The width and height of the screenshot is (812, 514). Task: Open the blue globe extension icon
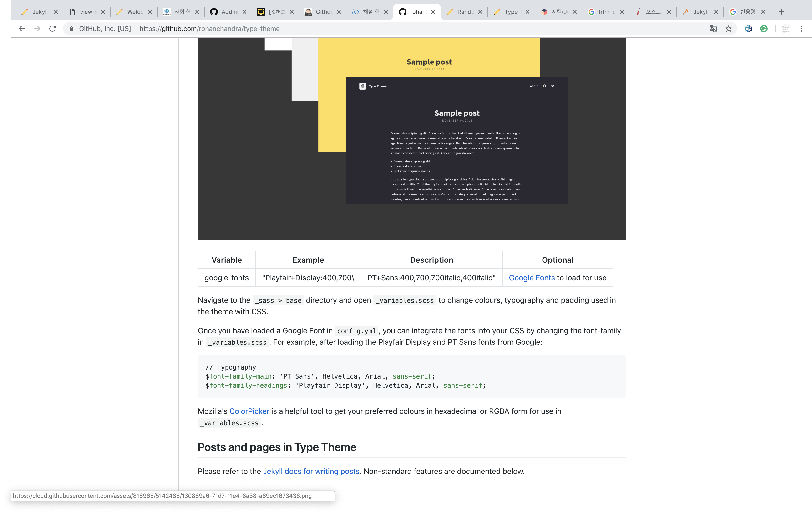(748, 29)
